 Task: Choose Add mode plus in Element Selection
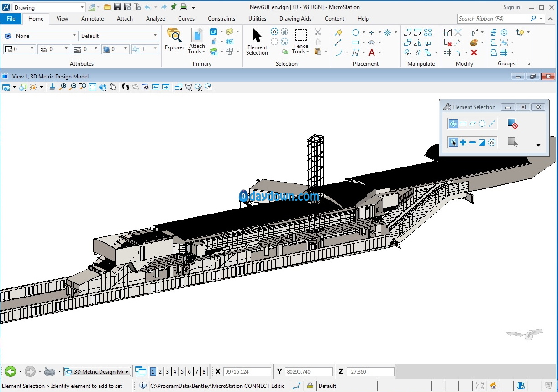click(x=463, y=142)
